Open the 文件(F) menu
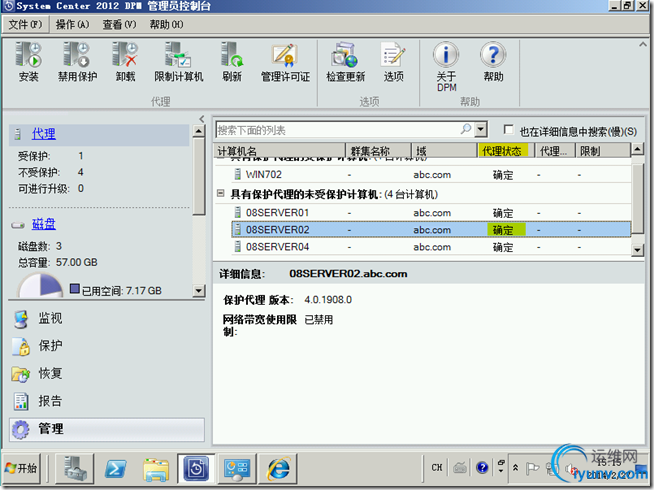This screenshot has height=490, width=654. point(25,24)
